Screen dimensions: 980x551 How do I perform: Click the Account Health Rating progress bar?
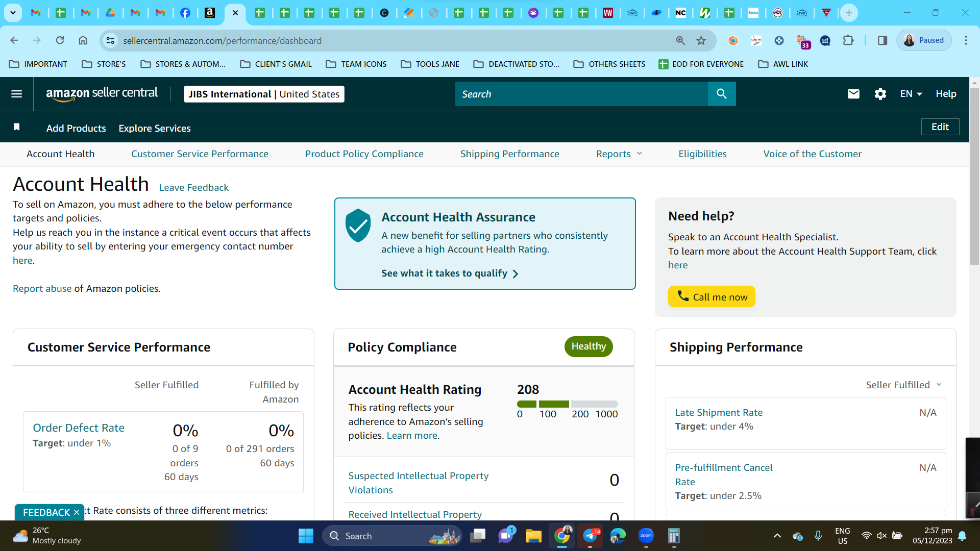tap(567, 404)
